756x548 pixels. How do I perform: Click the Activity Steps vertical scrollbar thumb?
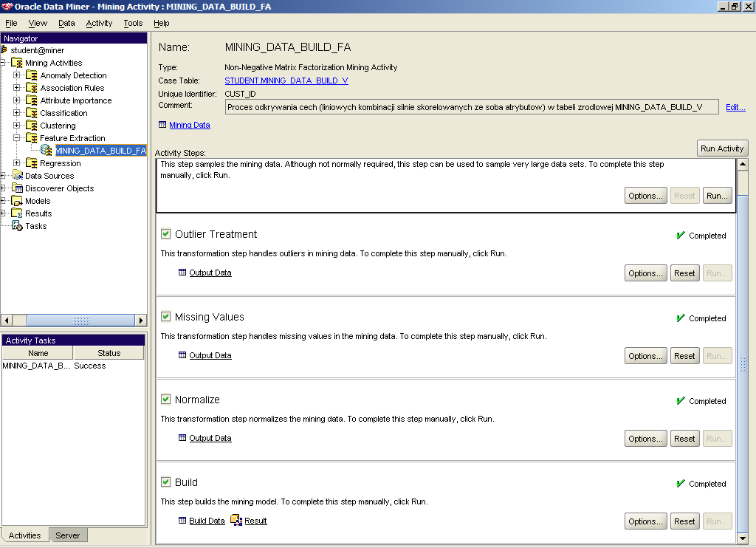(x=743, y=364)
